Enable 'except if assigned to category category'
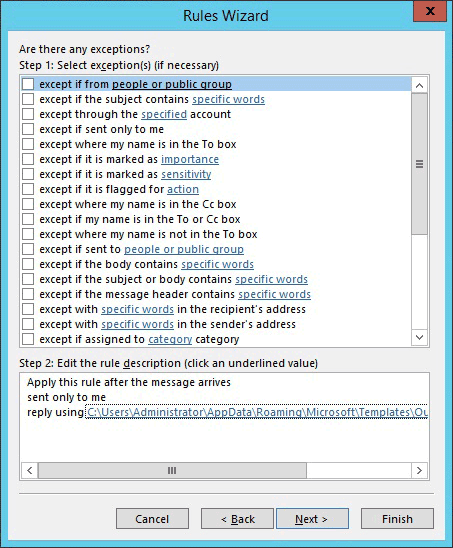The image size is (453, 548). [x=28, y=339]
